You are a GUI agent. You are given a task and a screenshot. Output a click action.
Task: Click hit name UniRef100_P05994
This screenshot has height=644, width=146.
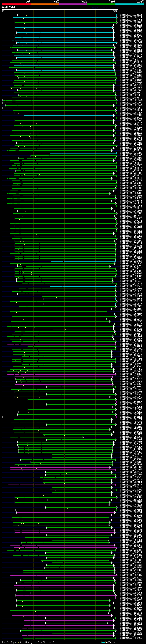tap(131, 464)
